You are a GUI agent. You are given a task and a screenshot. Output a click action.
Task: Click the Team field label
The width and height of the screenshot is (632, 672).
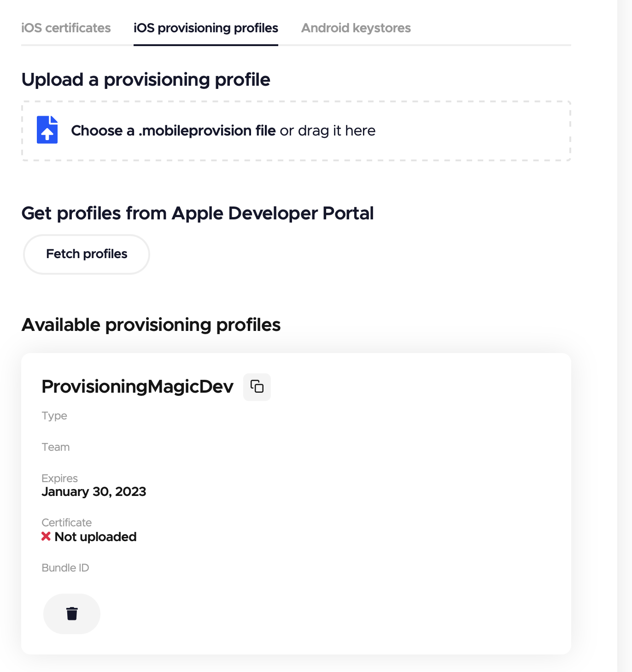pos(56,447)
